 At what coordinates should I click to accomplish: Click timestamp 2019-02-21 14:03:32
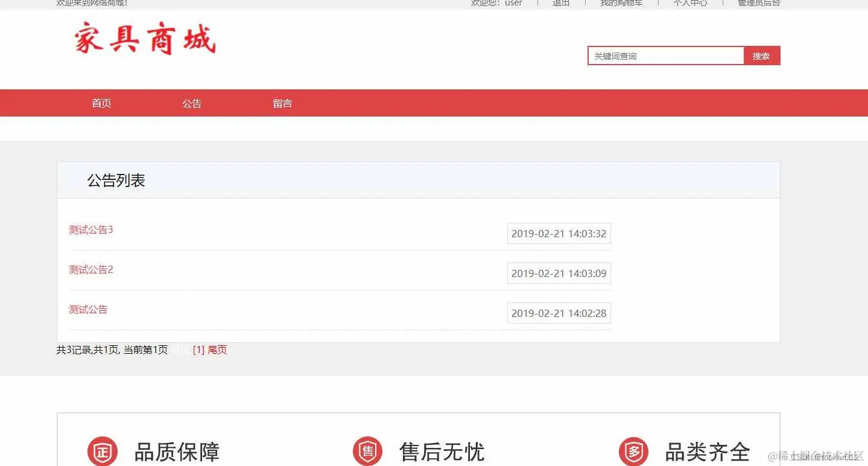point(559,234)
